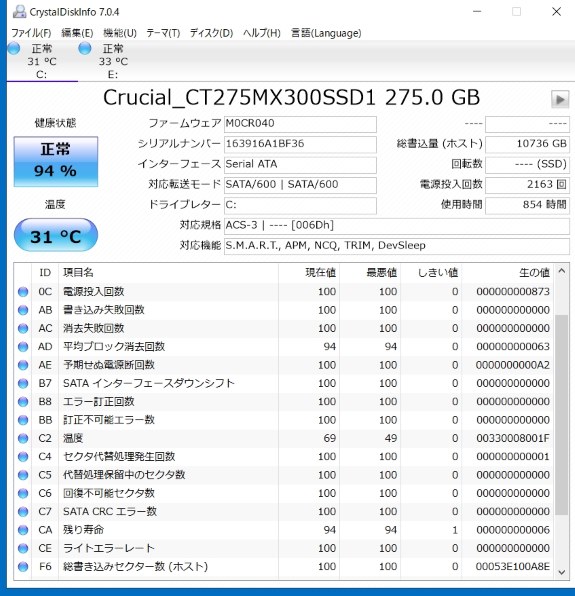
Task: Click raw value 00330008001F
Action: click(x=513, y=438)
